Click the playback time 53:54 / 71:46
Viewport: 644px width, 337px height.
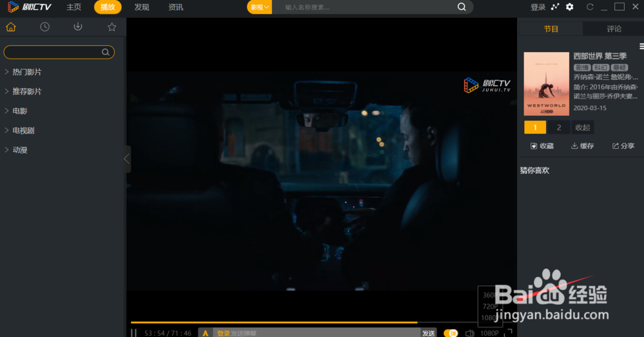[167, 333]
